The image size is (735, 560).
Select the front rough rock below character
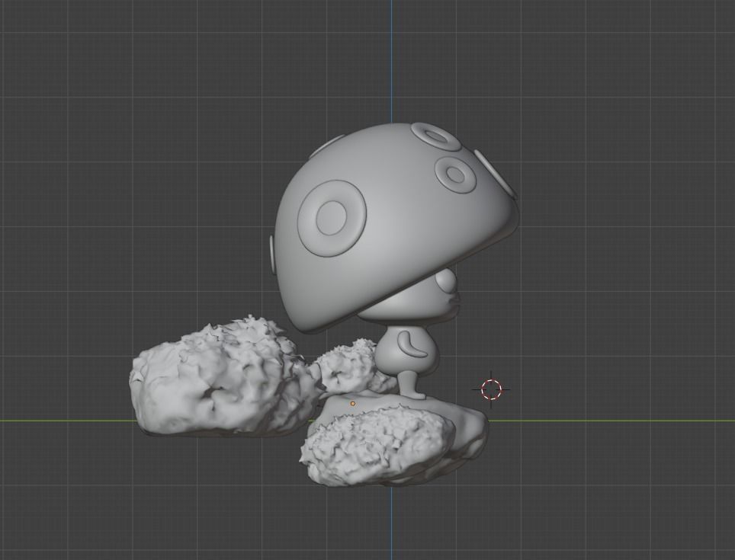(x=377, y=445)
